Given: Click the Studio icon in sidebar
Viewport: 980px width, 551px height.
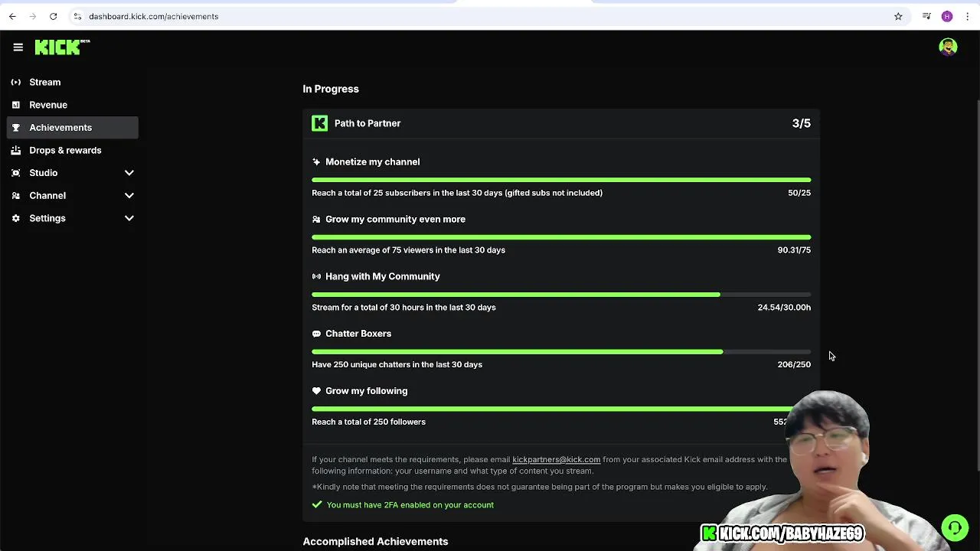Looking at the screenshot, I should coord(16,173).
